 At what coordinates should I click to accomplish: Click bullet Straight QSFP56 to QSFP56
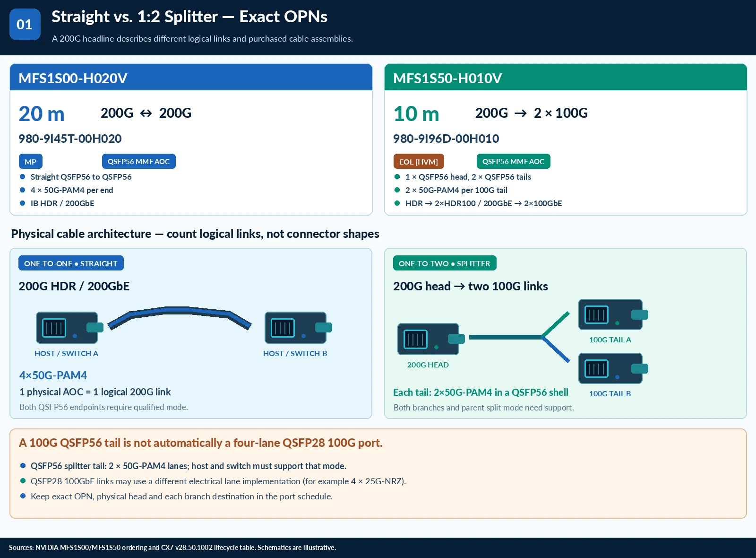(x=76, y=177)
